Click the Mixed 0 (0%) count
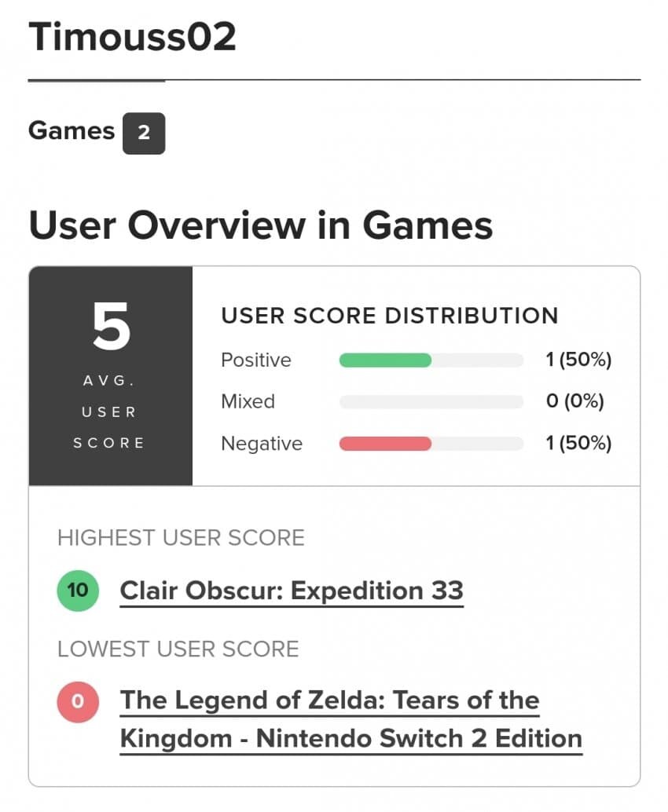The height and width of the screenshot is (812, 668). 574,402
